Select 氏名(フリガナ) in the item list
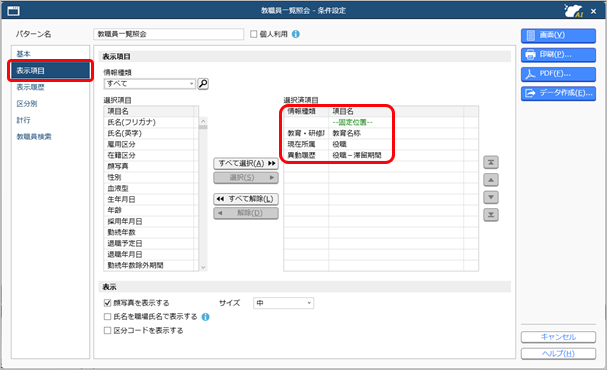The width and height of the screenshot is (607, 370). coord(151,122)
